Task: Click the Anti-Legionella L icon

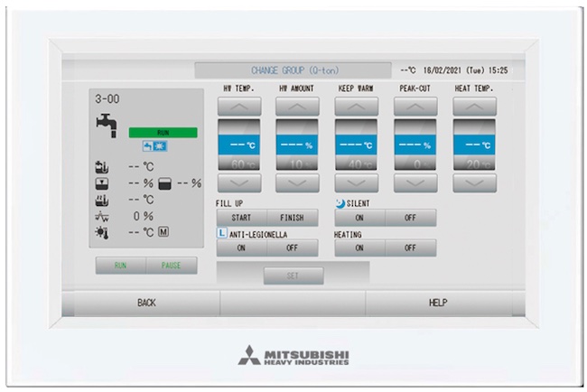Action: (221, 233)
